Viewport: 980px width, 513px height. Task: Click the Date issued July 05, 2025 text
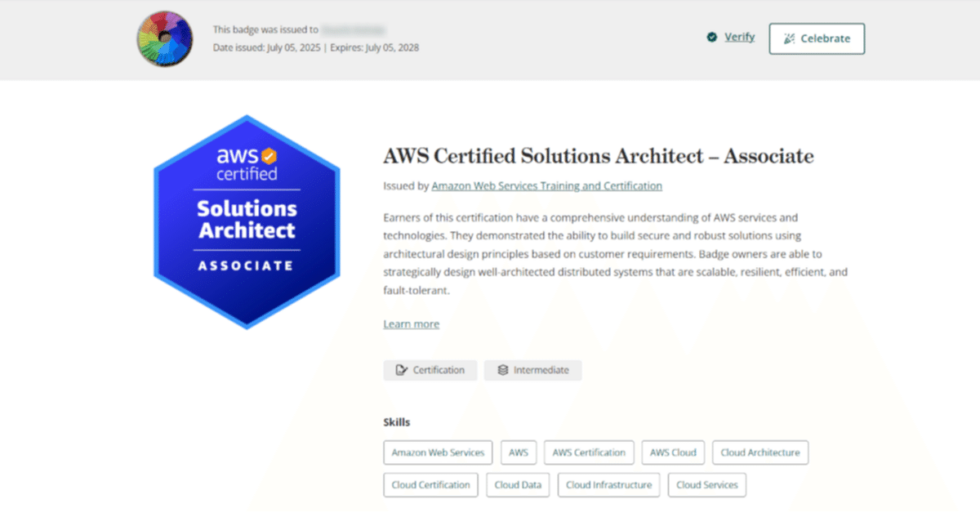[266, 47]
